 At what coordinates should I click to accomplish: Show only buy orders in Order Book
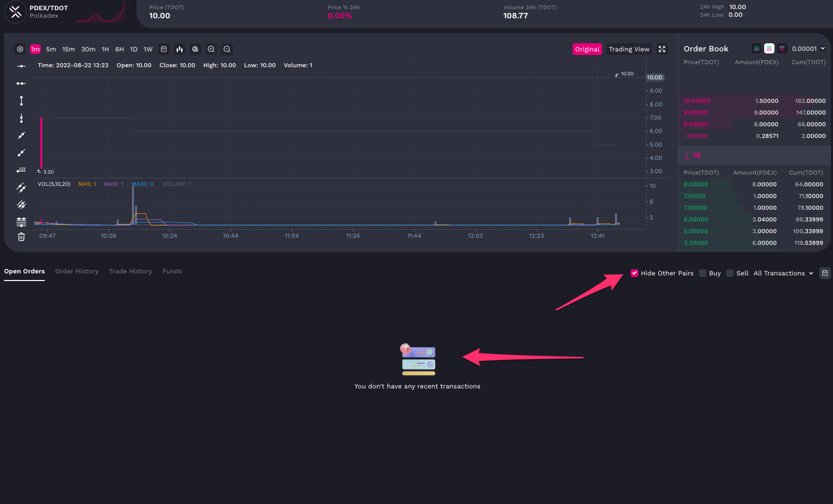[756, 48]
